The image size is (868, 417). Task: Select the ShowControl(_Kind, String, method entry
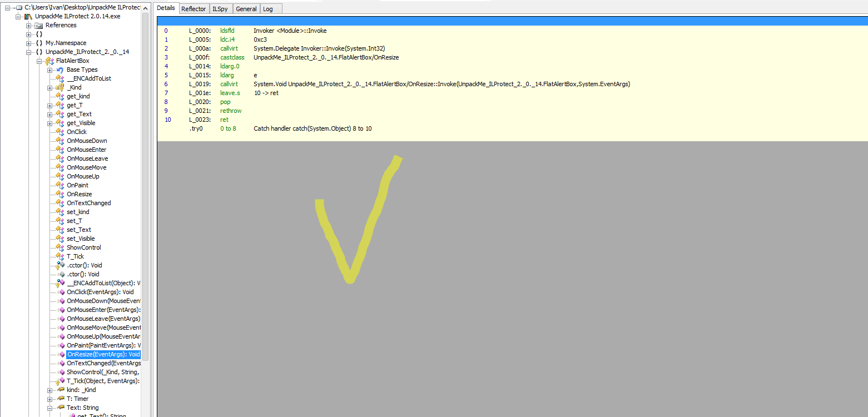tap(103, 372)
